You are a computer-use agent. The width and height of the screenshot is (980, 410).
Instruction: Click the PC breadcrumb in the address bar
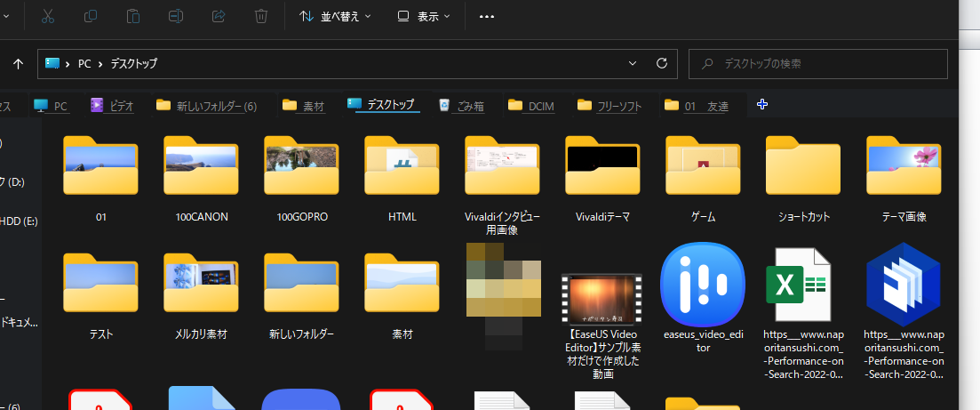pos(84,64)
